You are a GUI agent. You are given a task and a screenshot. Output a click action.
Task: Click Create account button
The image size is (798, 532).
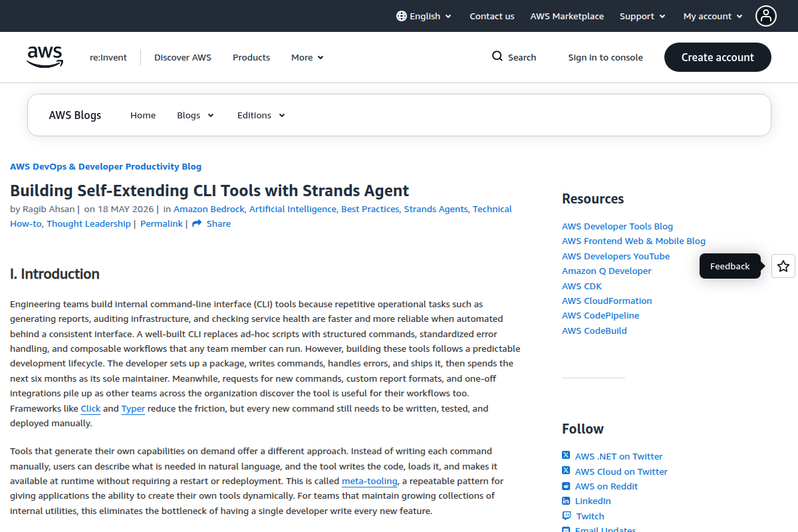(718, 57)
